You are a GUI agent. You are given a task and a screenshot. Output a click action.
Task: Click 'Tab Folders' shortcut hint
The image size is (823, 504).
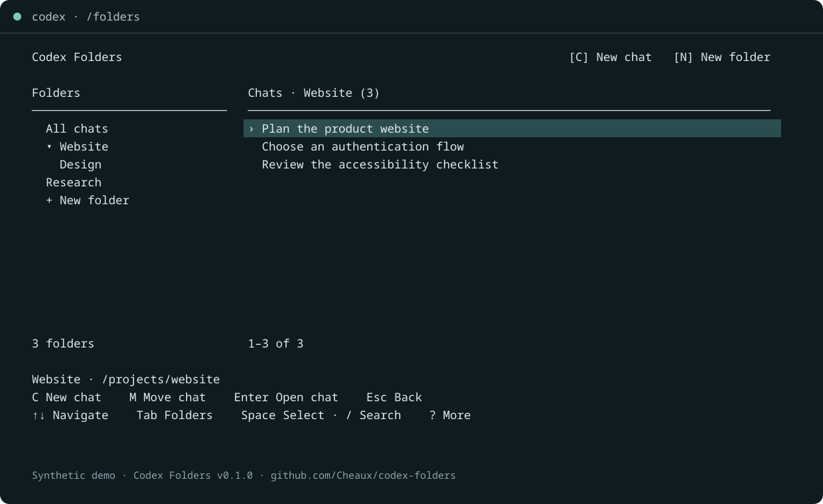click(175, 415)
